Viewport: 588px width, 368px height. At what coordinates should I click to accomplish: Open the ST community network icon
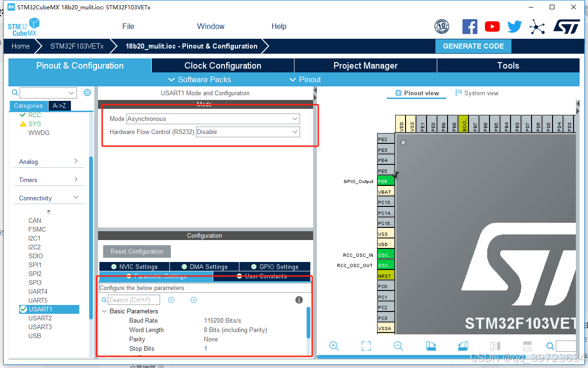pos(537,27)
